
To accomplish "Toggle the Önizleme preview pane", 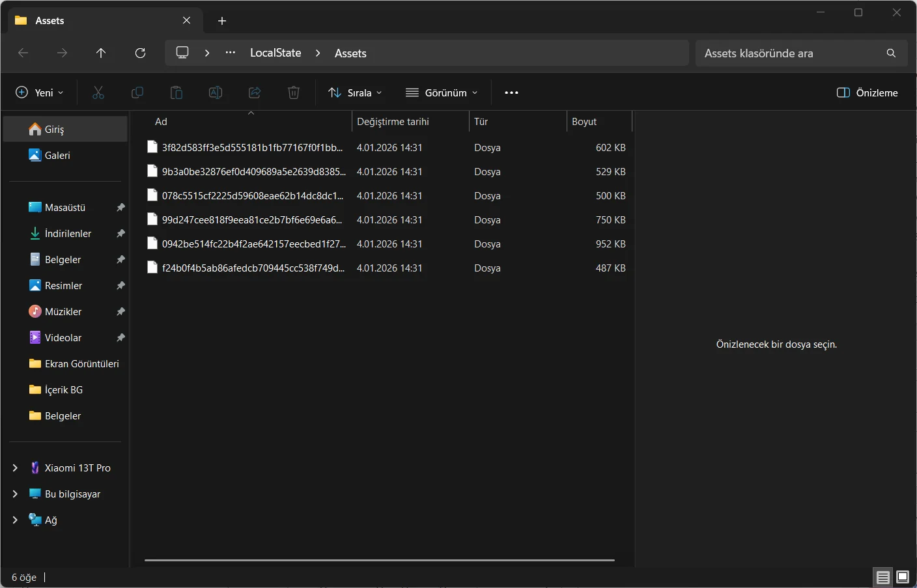I will point(867,92).
